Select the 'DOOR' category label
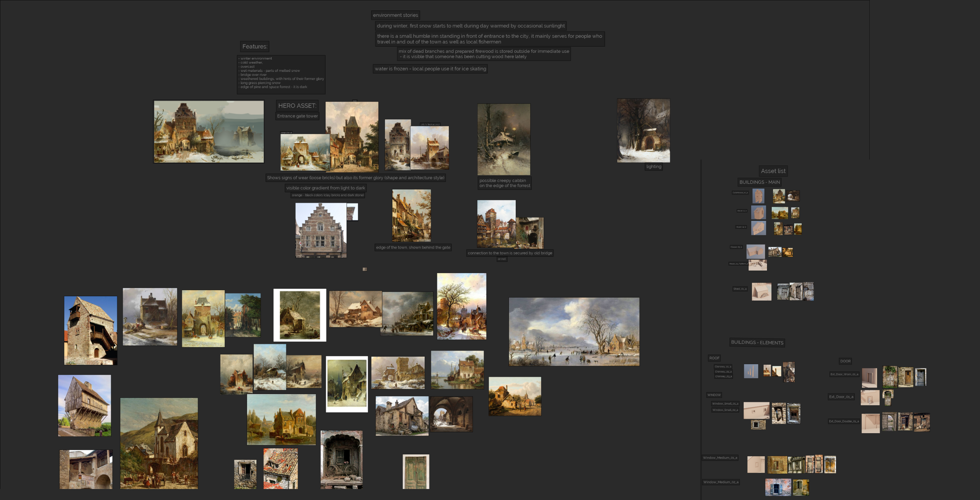 click(x=845, y=361)
